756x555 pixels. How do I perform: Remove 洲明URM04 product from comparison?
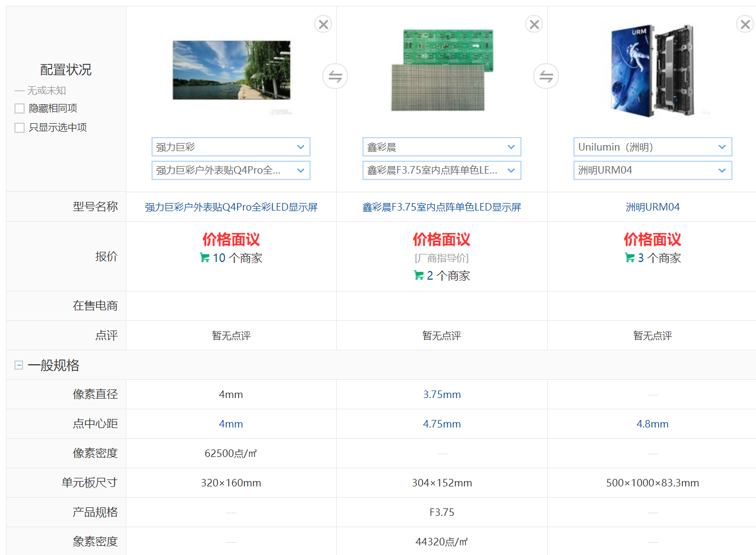(744, 24)
